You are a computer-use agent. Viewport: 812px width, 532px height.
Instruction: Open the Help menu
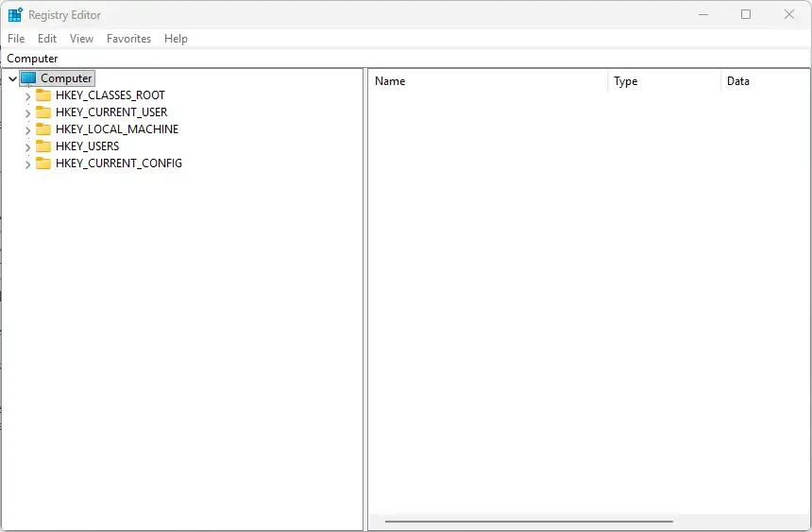pyautogui.click(x=176, y=39)
